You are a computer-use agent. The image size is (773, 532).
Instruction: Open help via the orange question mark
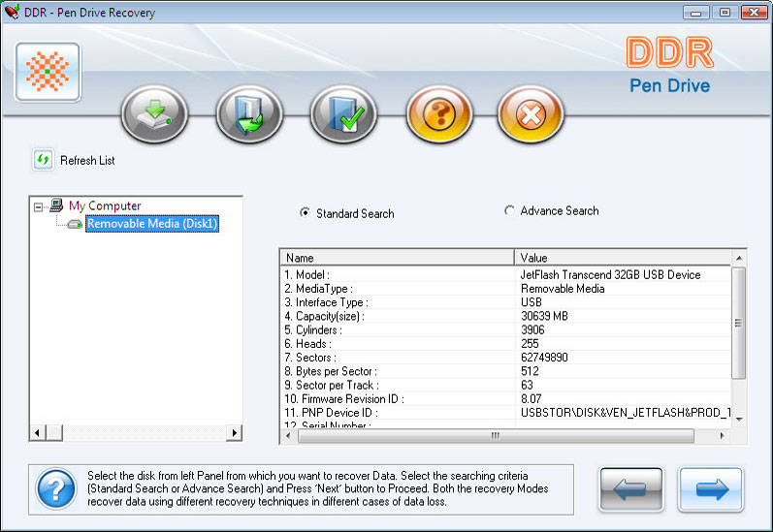(x=439, y=114)
